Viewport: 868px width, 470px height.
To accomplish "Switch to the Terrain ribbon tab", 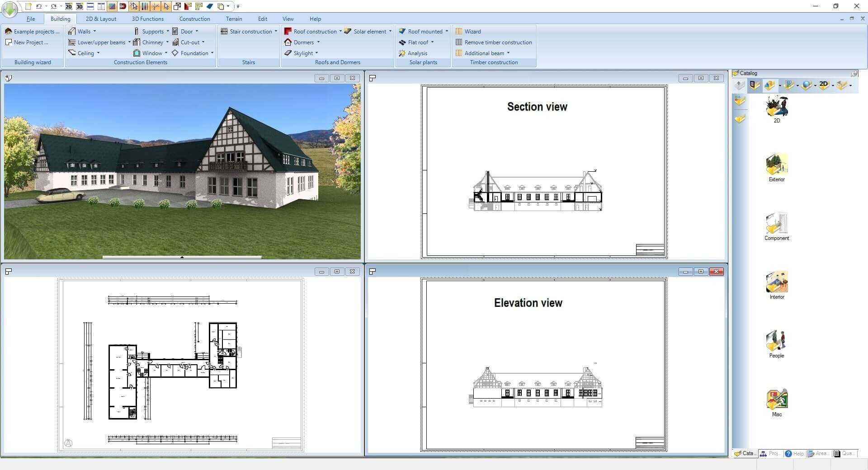I will (x=234, y=19).
